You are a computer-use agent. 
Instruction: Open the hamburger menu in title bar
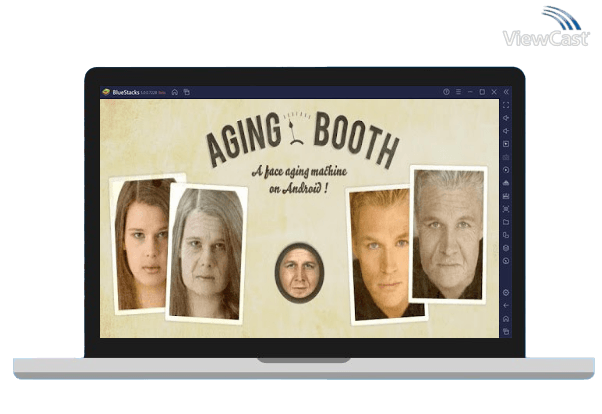[x=458, y=92]
